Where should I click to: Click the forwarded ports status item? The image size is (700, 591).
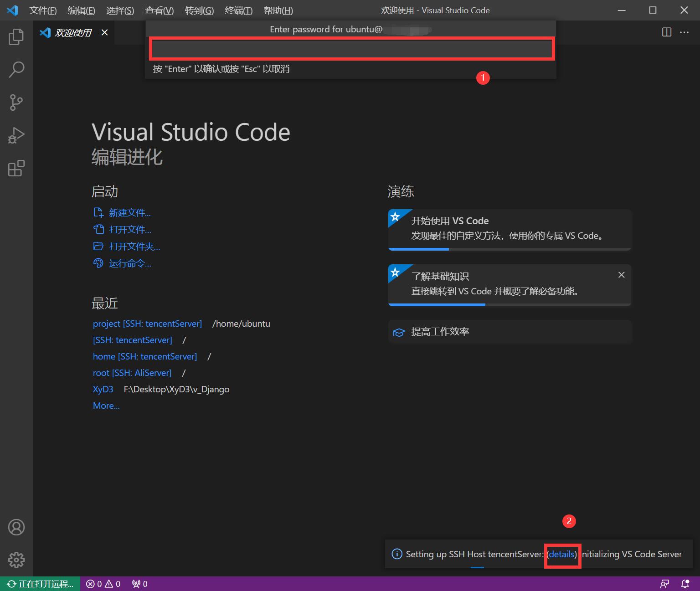(140, 584)
